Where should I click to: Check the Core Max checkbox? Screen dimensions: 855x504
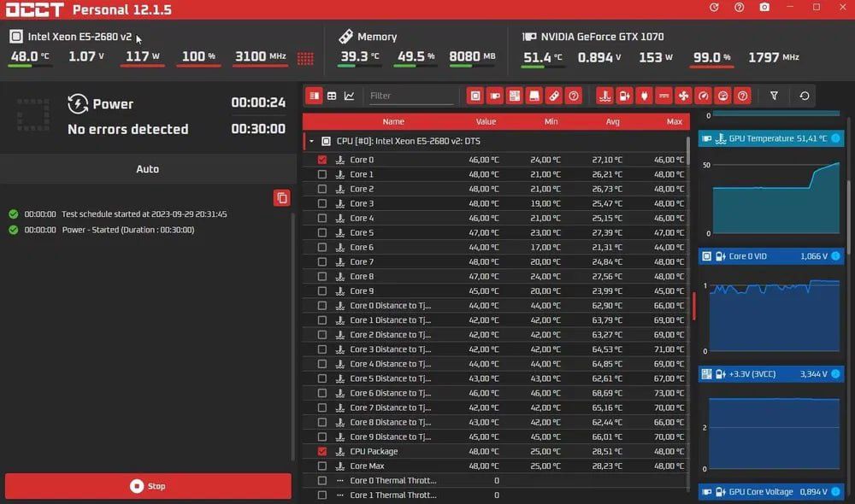click(x=322, y=466)
